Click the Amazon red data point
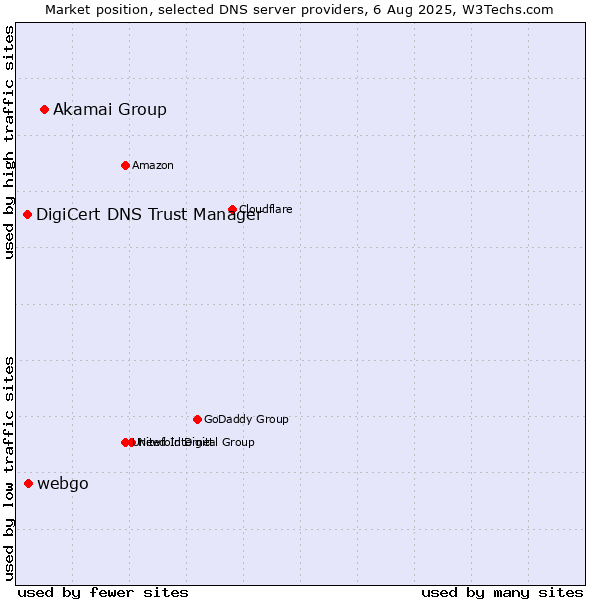 125,166
